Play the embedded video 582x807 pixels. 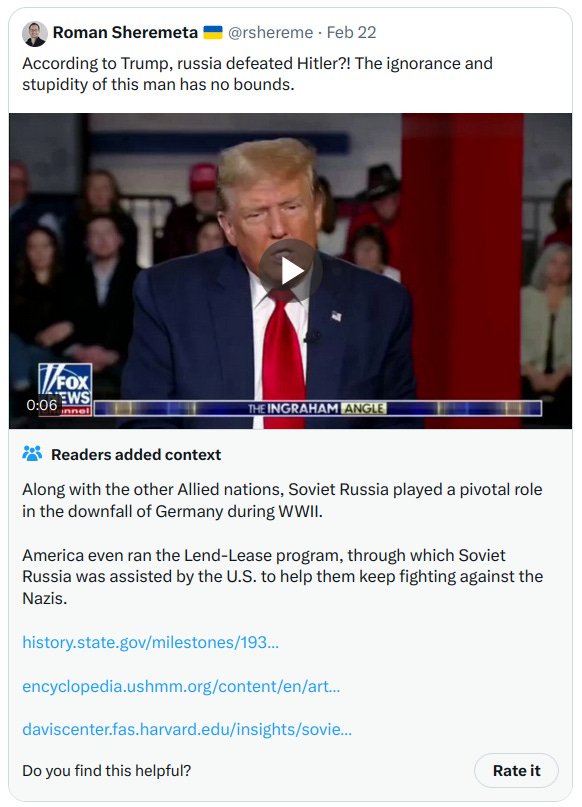pyautogui.click(x=291, y=271)
